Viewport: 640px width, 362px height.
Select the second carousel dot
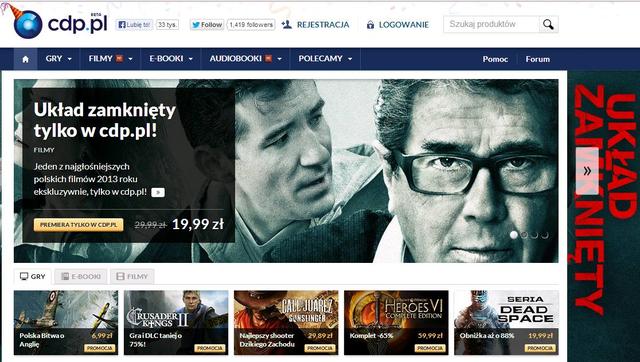click(x=524, y=235)
